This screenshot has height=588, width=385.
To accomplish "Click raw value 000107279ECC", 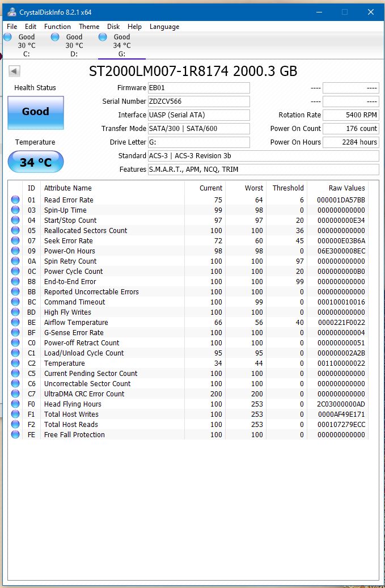I will [x=341, y=424].
